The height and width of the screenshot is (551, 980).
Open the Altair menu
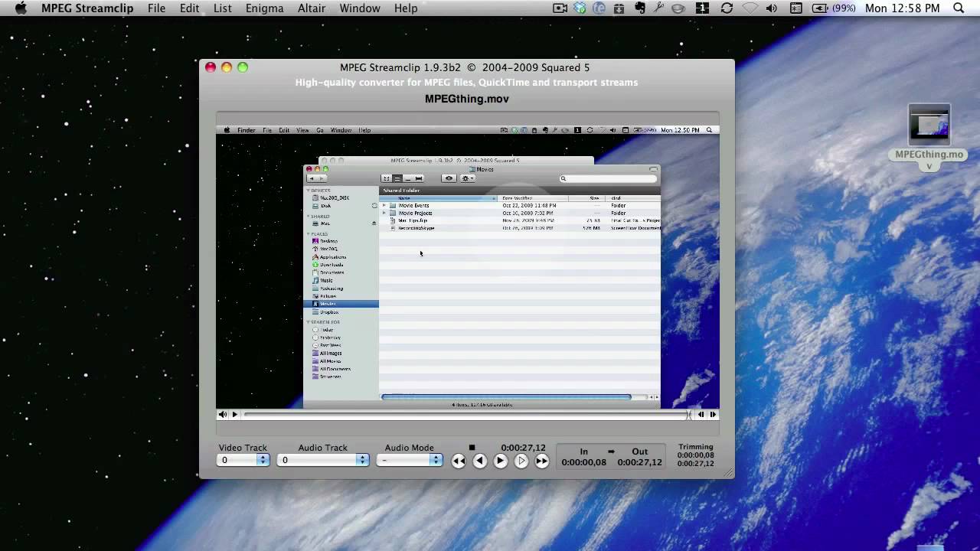(311, 8)
